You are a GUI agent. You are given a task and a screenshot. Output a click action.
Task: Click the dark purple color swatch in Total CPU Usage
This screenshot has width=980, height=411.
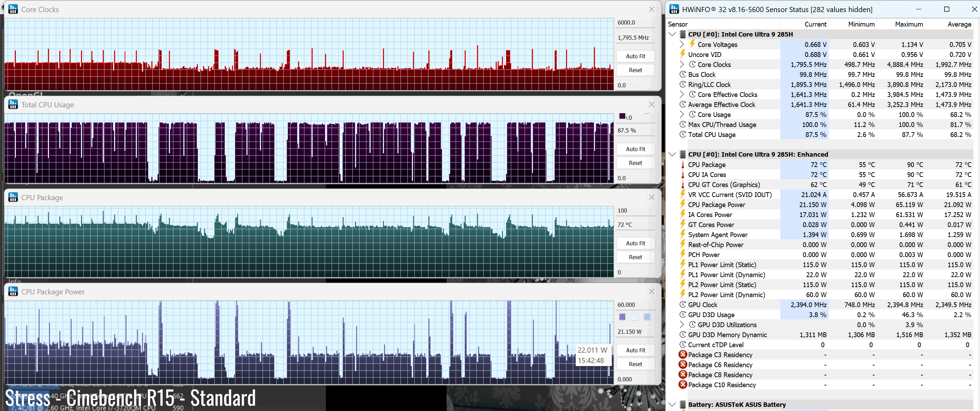(623, 116)
